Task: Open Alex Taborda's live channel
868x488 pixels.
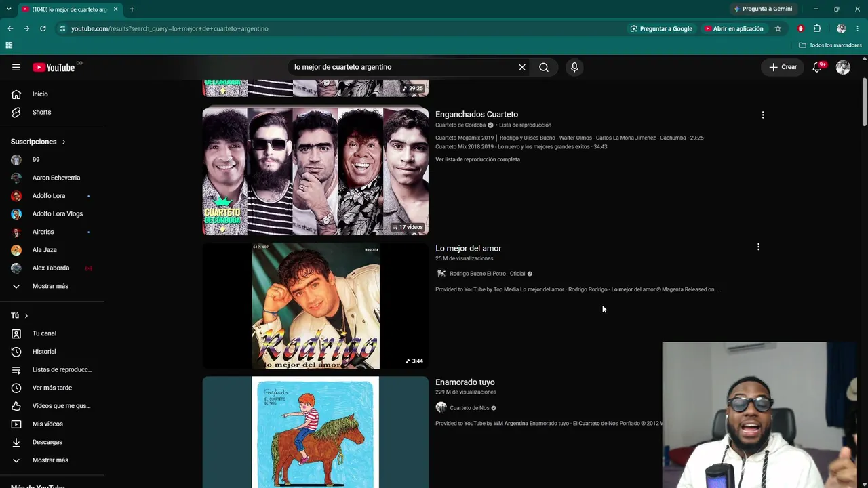Action: (52, 268)
